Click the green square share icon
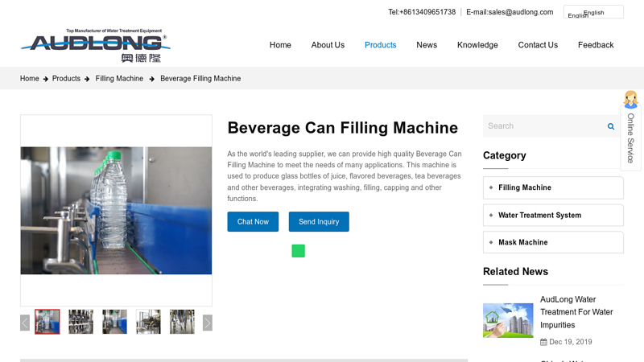 point(298,251)
